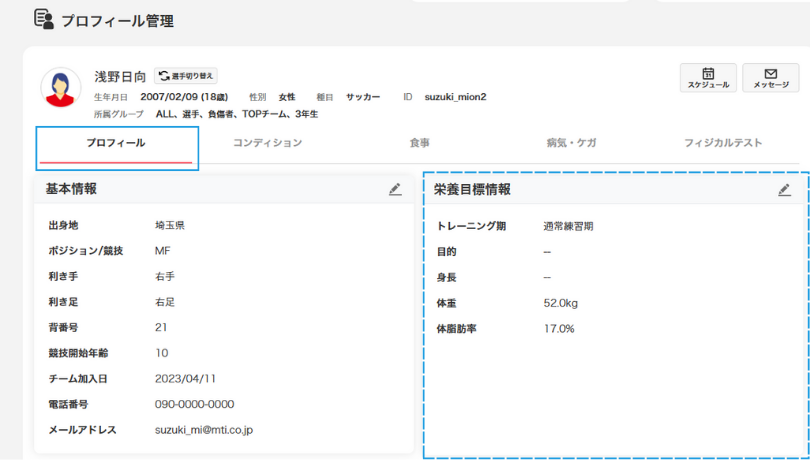Show the フィジカルテスト tab
Image resolution: width=810 pixels, height=460 pixels.
[x=723, y=143]
